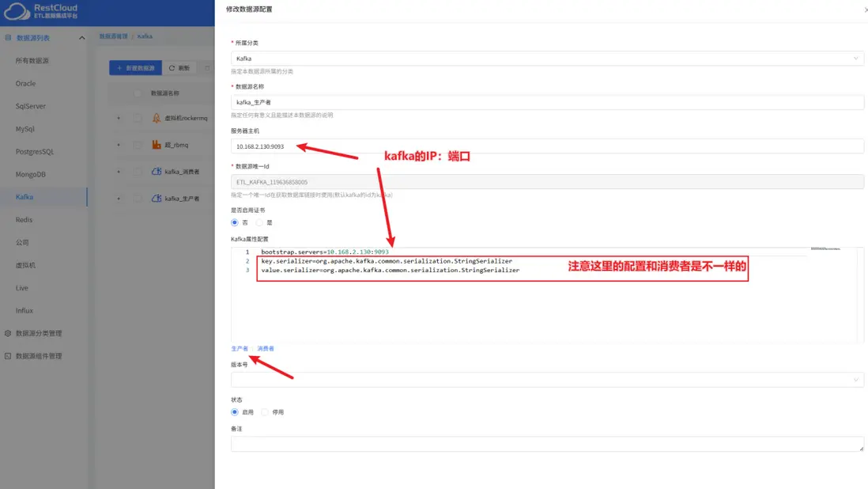The height and width of the screenshot is (489, 868).
Task: Open 数据源分类管理 menu item
Action: (x=39, y=333)
